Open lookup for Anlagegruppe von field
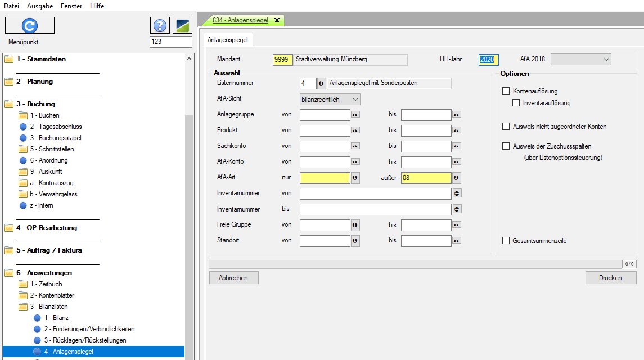644x360 pixels. point(355,115)
